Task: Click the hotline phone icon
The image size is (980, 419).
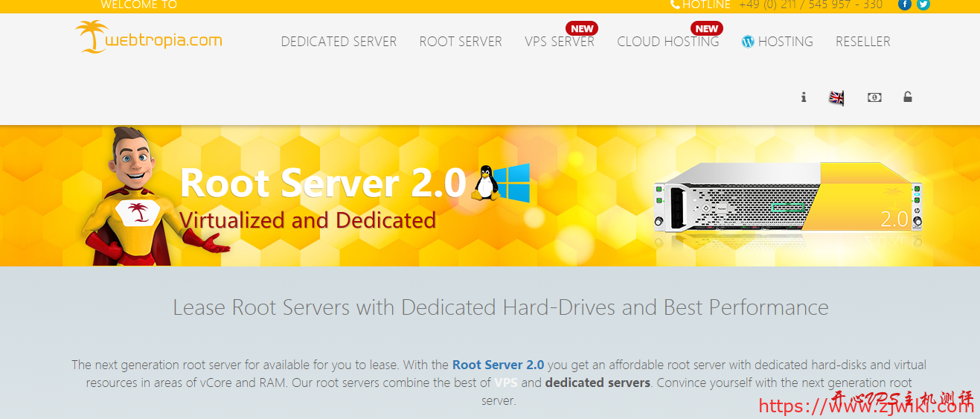Action: tap(675, 4)
